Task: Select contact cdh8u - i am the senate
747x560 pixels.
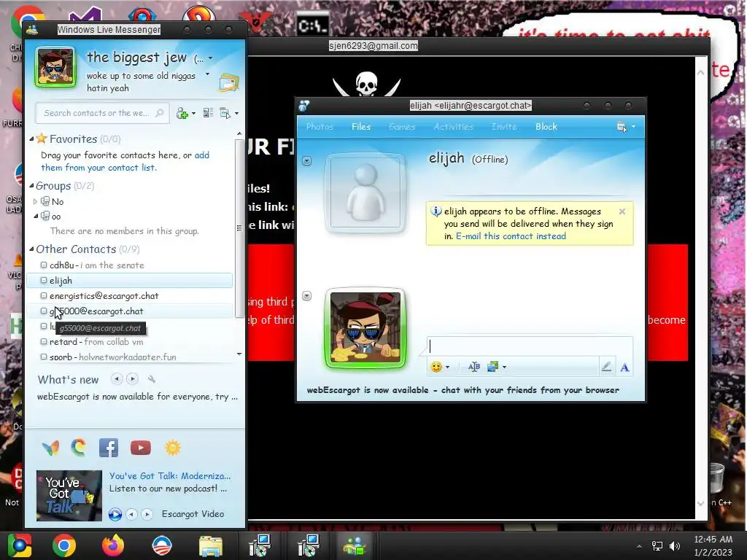Action: 130,265
